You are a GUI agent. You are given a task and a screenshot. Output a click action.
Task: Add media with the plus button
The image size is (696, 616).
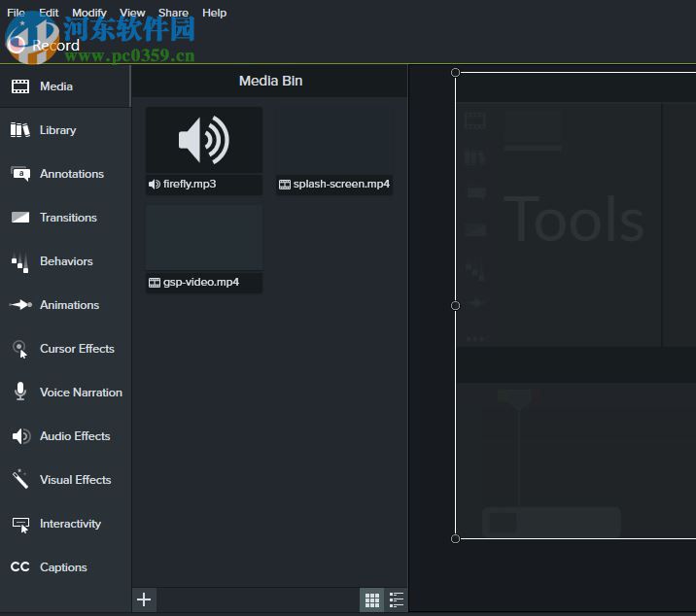point(144,599)
